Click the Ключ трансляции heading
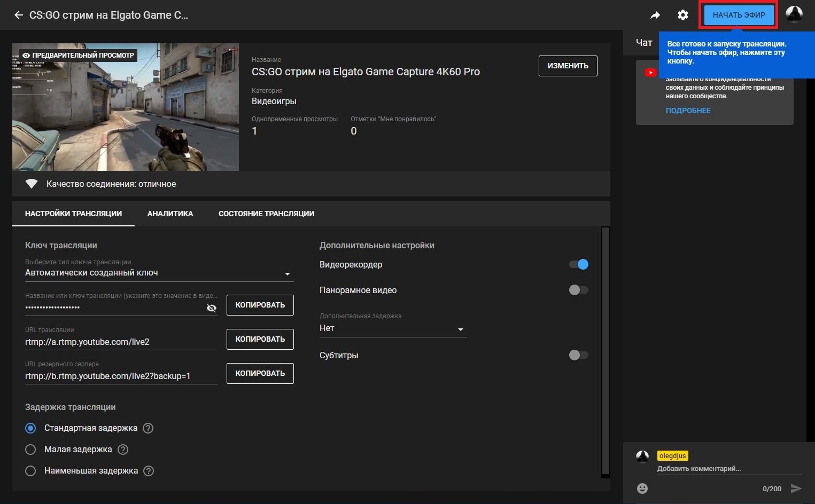 coord(61,246)
